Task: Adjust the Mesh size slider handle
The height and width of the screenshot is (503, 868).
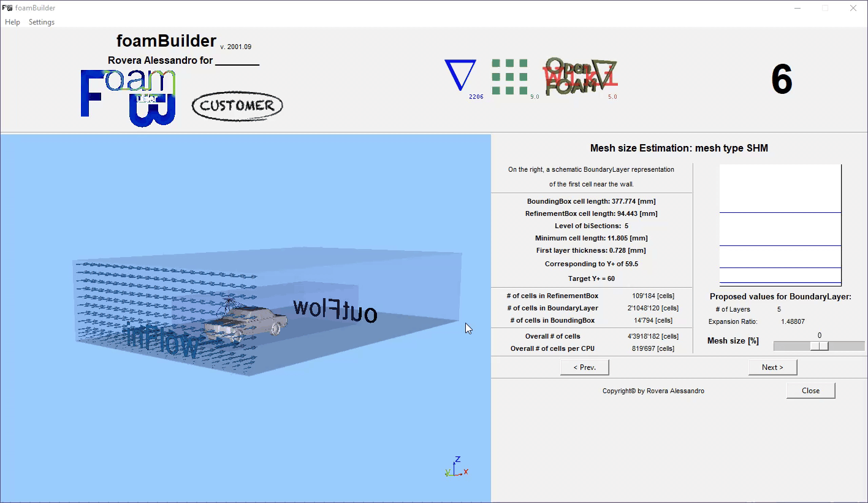Action: tap(820, 346)
